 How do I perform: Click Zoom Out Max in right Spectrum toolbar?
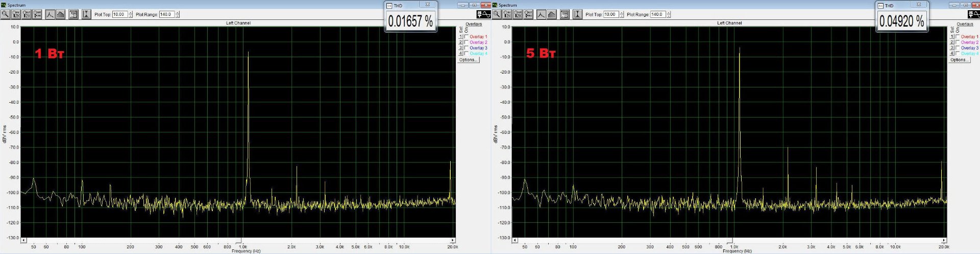[x=529, y=14]
